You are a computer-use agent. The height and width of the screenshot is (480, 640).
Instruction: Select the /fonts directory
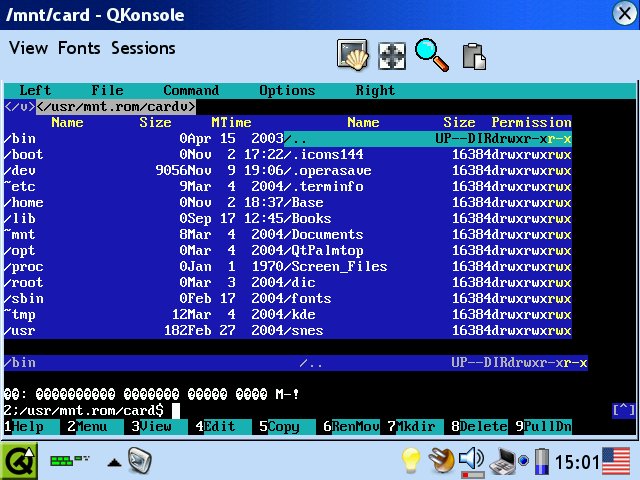click(x=428, y=298)
